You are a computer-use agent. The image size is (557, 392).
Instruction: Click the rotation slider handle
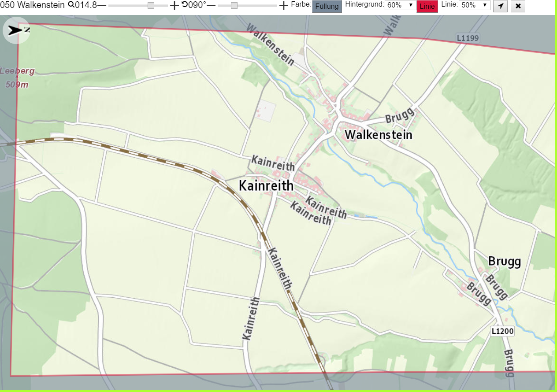pyautogui.click(x=234, y=5)
